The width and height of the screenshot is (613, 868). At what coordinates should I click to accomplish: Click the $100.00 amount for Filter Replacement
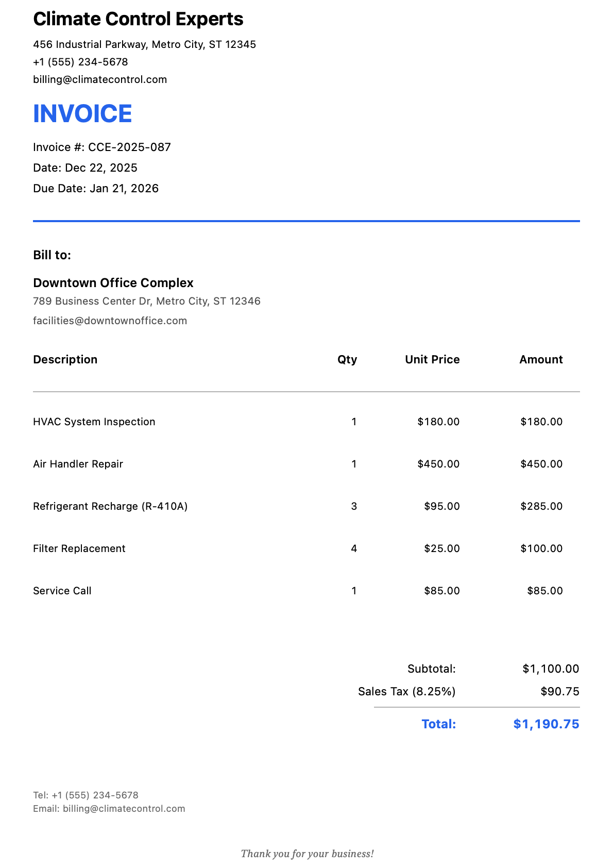point(541,548)
